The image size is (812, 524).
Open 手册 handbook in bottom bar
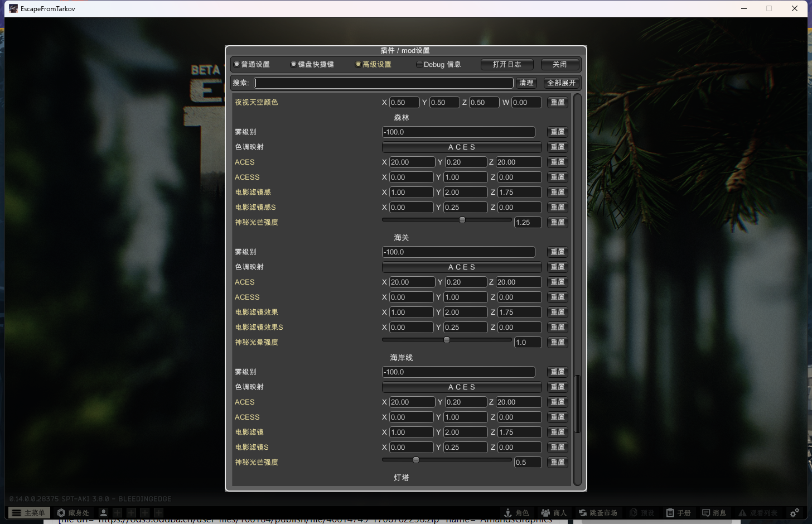[x=679, y=513]
